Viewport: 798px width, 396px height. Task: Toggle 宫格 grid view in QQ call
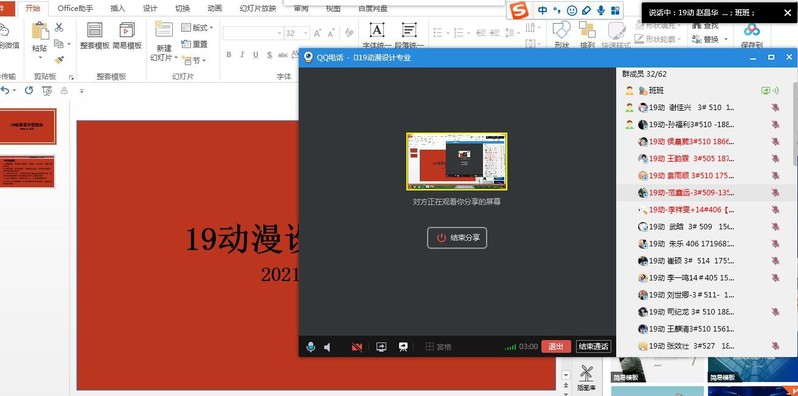pos(438,347)
